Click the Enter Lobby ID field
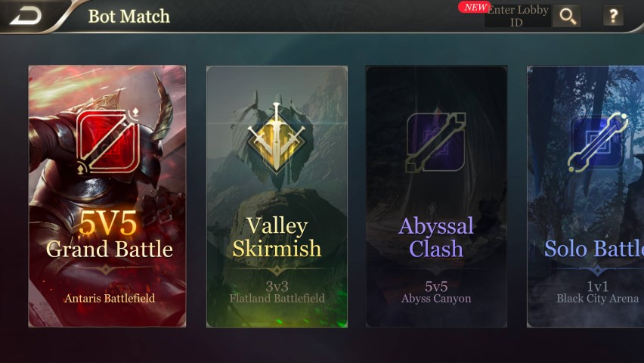 tap(518, 16)
